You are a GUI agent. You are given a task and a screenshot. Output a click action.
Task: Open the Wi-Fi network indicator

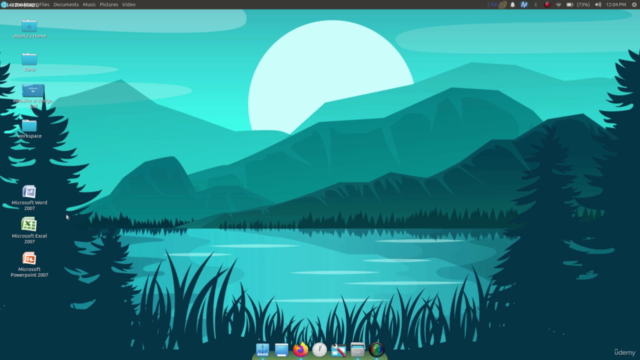[x=558, y=4]
